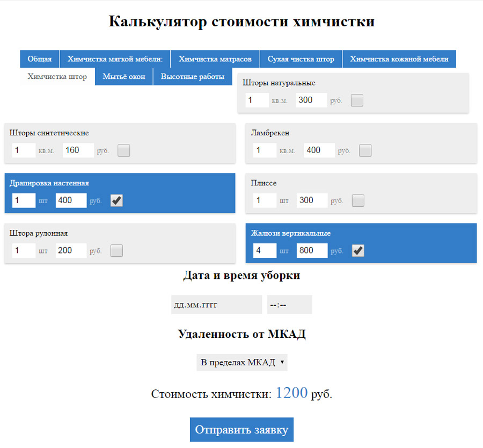483x448 pixels.
Task: Enable the Ламбрекен checkbox
Action: (365, 150)
